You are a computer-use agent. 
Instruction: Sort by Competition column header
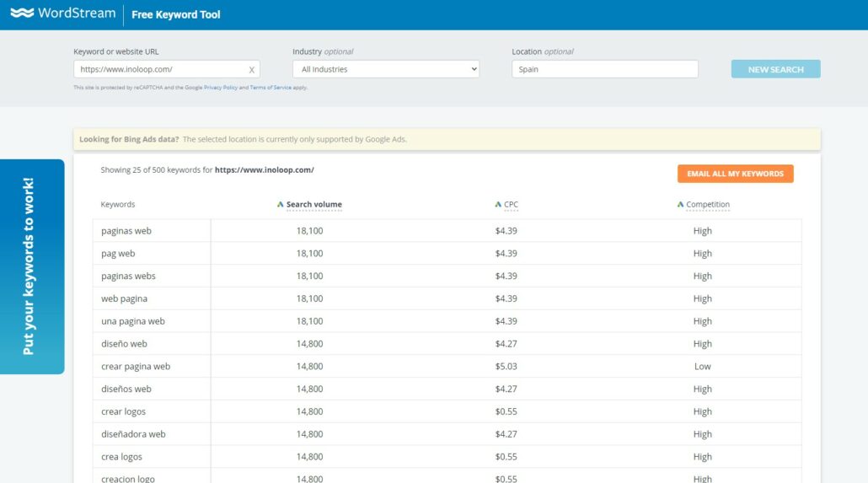[x=708, y=205]
